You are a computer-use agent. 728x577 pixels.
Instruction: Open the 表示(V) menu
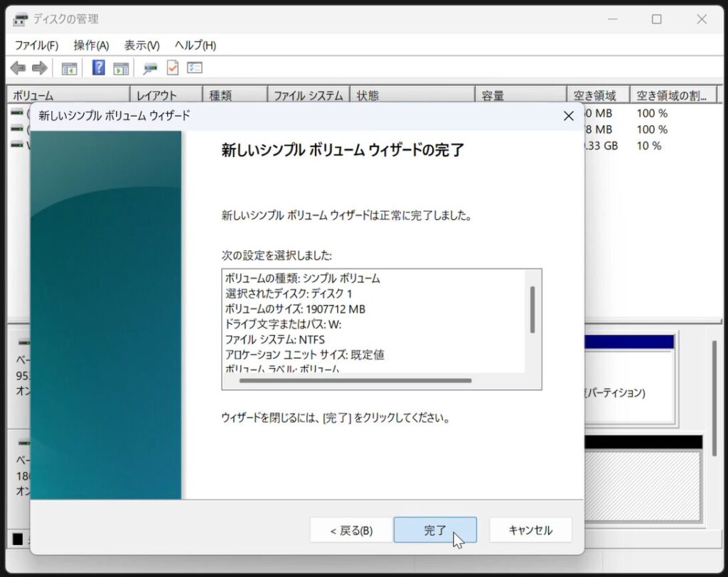click(x=141, y=45)
